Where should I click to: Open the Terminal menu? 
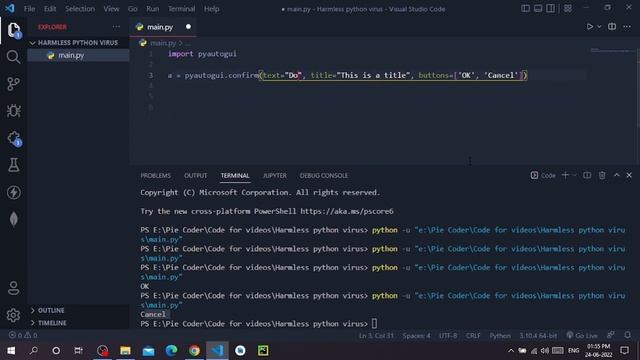coord(181,9)
